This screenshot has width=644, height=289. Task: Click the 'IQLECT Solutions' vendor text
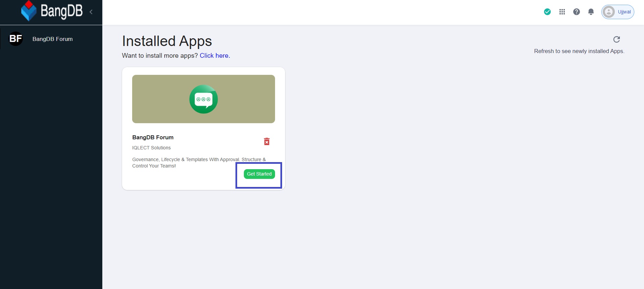(x=151, y=148)
